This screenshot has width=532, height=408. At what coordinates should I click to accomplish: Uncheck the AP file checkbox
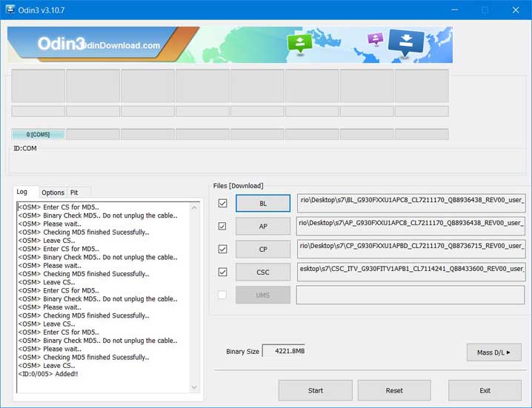(x=223, y=226)
